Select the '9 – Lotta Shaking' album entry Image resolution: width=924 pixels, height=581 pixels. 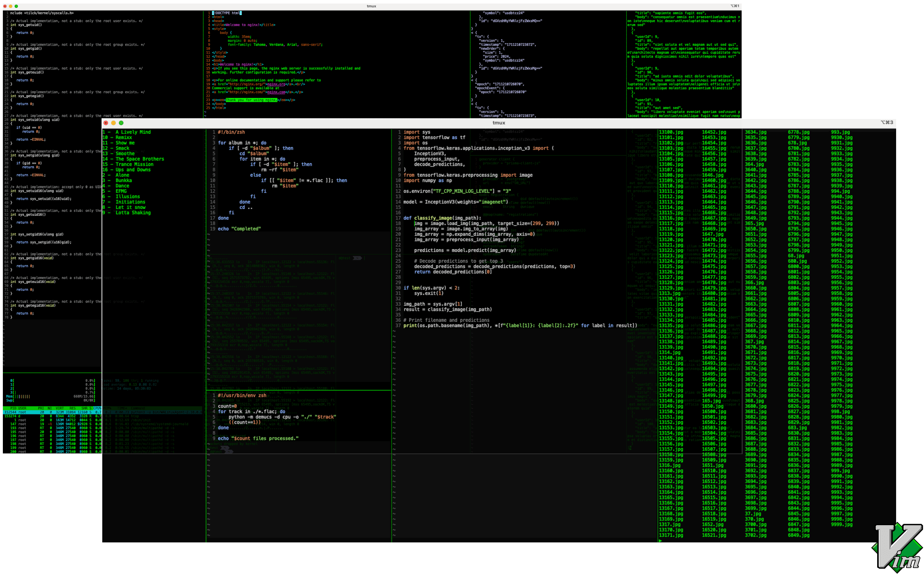(x=127, y=213)
